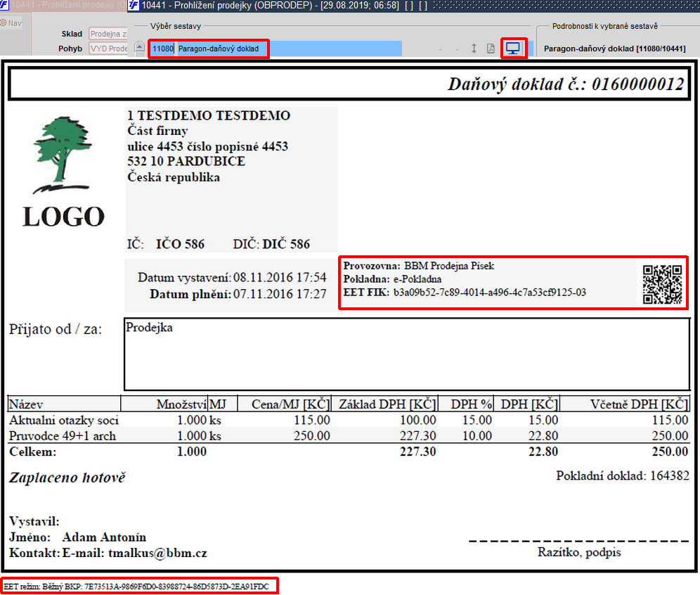Click '1 TESTDEMO TESTDEMO' company name
This screenshot has height=595, width=700.
point(209,115)
